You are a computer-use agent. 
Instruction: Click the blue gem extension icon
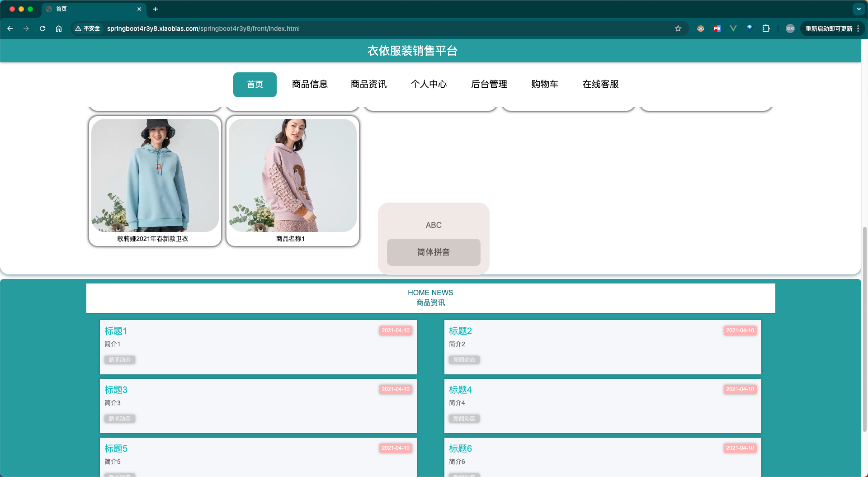750,28
